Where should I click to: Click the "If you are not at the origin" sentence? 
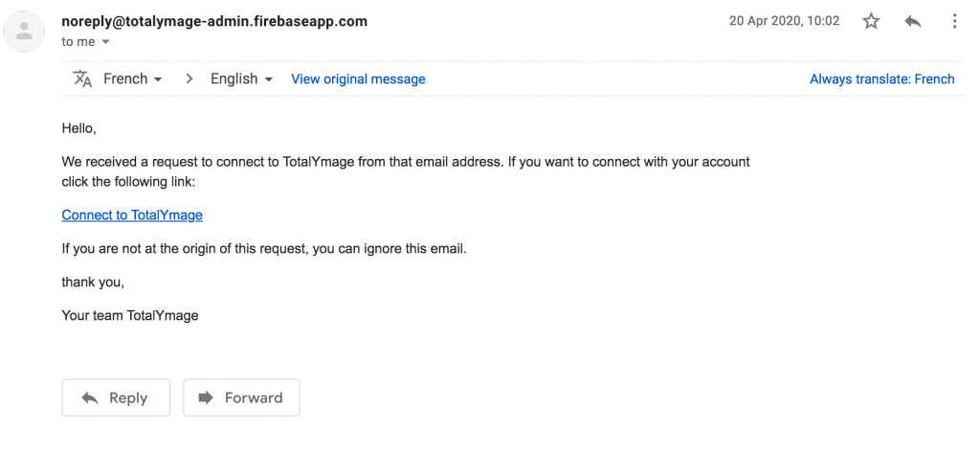[x=264, y=248]
